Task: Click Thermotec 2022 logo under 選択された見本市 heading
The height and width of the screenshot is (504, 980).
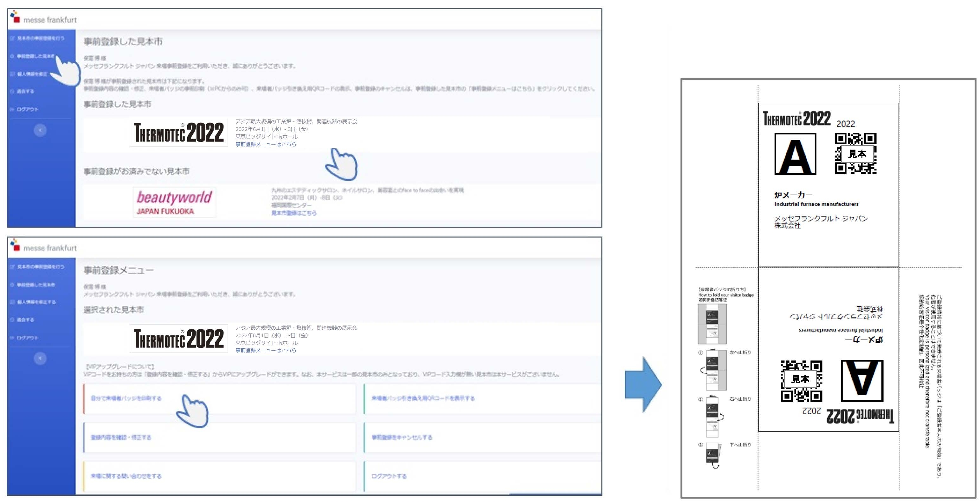Action: coord(179,339)
